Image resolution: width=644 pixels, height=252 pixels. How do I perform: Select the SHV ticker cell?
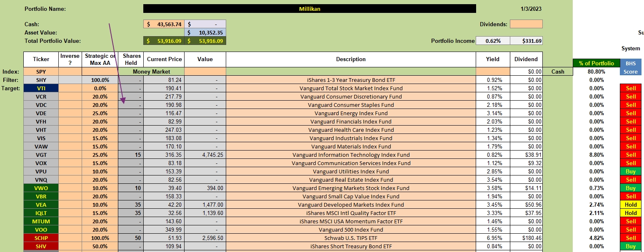point(41,246)
